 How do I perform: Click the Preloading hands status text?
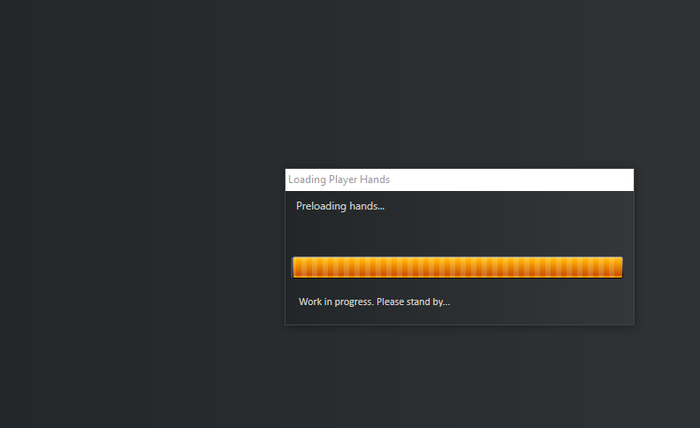(x=340, y=206)
